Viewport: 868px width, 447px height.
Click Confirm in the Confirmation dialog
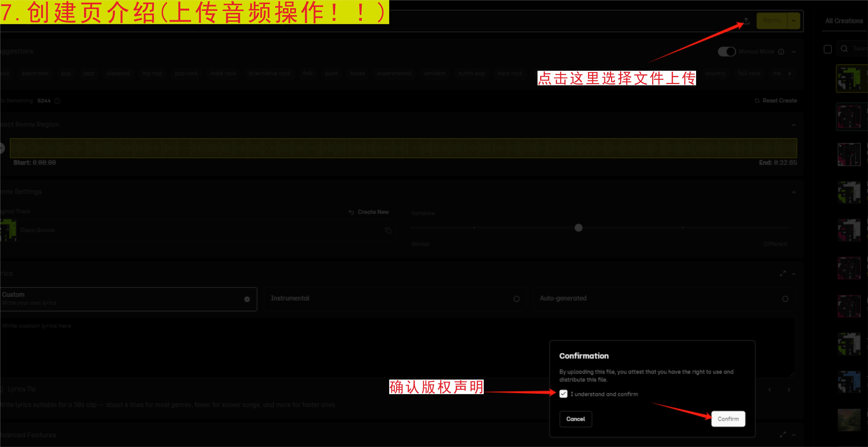[728, 419]
